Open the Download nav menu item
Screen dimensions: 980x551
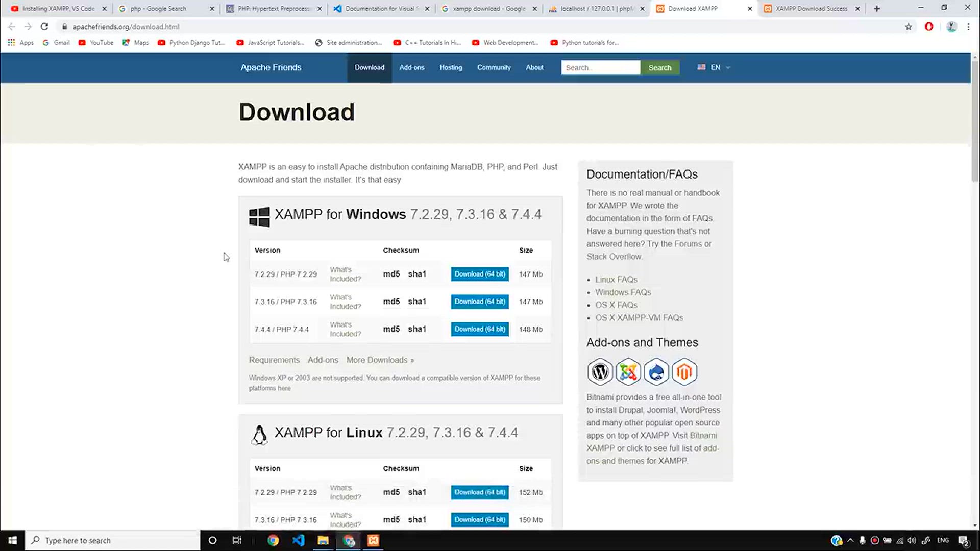point(370,67)
